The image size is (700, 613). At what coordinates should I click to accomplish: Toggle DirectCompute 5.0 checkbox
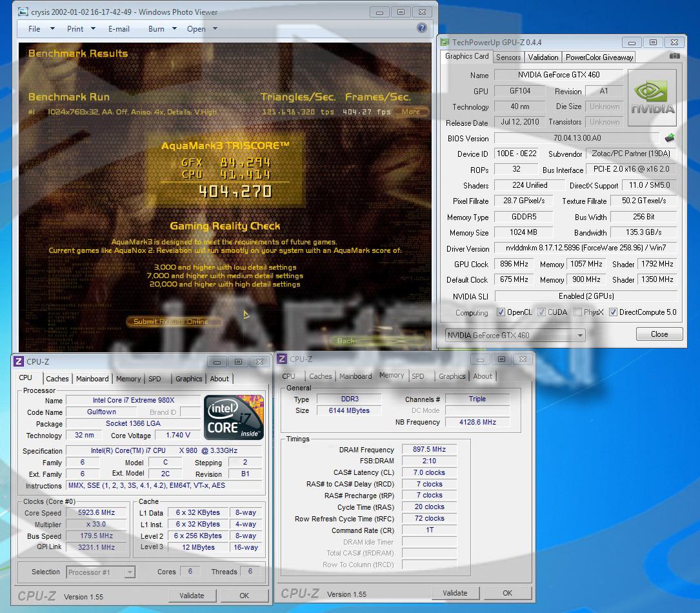pyautogui.click(x=614, y=312)
